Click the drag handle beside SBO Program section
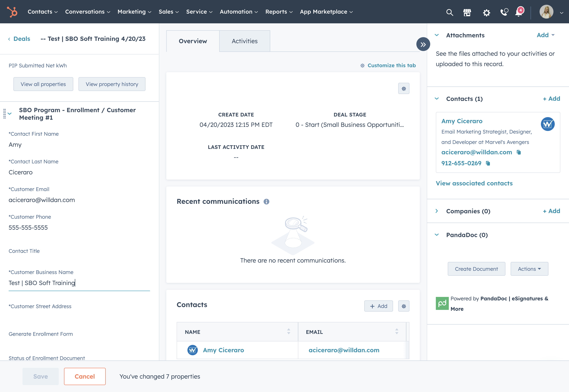This screenshot has height=392, width=569. point(4,114)
